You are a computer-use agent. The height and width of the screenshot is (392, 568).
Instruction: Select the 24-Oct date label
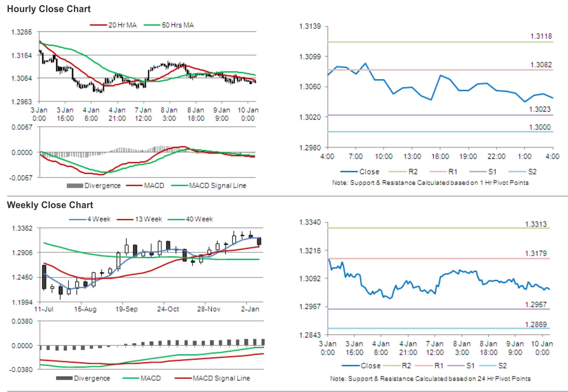coord(168,309)
